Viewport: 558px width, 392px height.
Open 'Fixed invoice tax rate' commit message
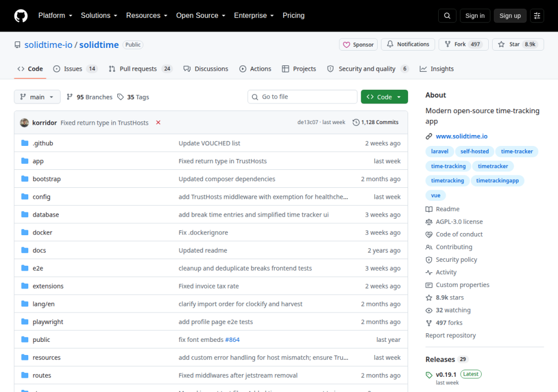pos(209,286)
